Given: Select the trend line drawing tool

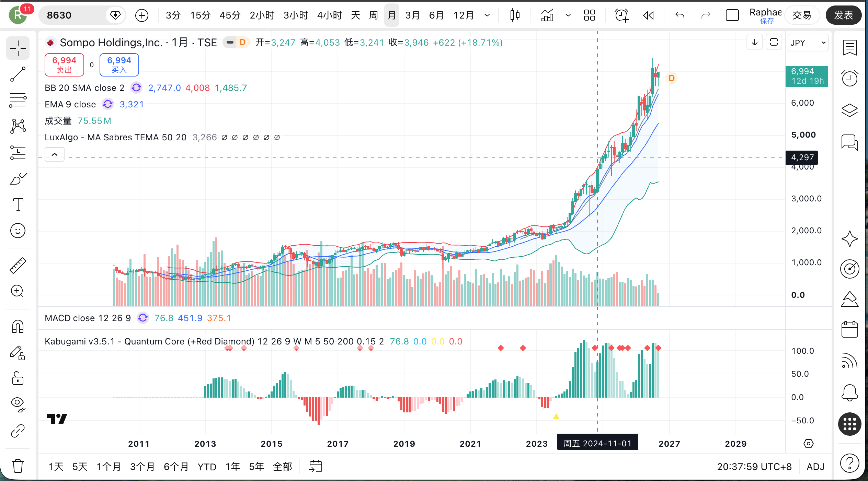Looking at the screenshot, I should pos(18,74).
